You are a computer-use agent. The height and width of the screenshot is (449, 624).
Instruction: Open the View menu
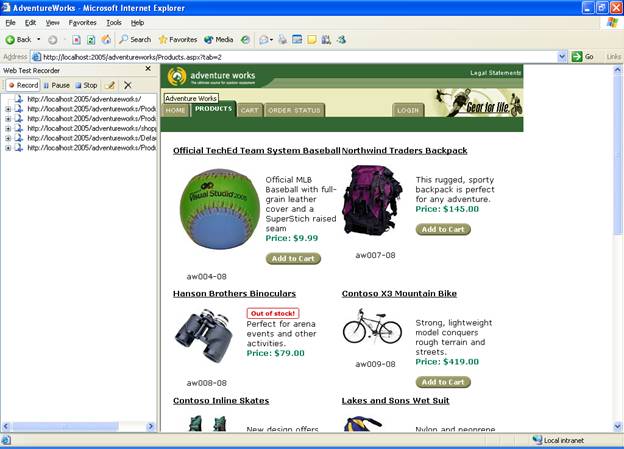click(53, 23)
